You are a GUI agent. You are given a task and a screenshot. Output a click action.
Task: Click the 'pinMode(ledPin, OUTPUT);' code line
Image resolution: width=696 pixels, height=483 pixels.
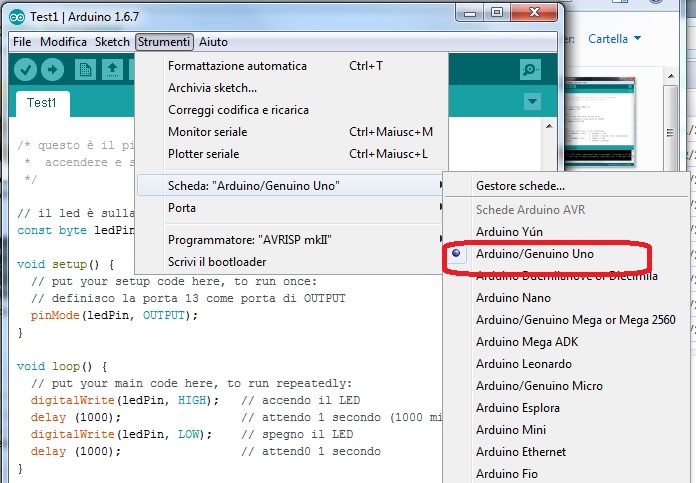(x=114, y=315)
